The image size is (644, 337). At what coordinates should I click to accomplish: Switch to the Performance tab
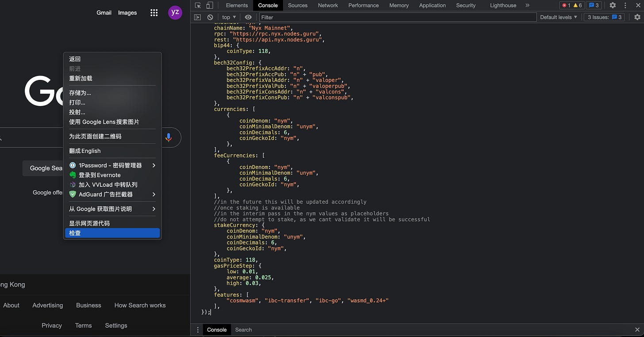(364, 5)
